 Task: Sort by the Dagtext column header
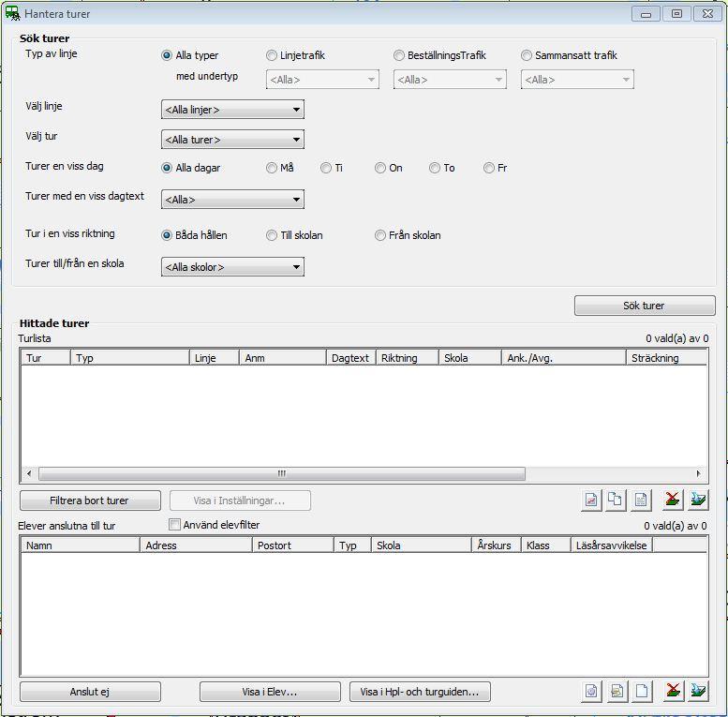point(351,358)
